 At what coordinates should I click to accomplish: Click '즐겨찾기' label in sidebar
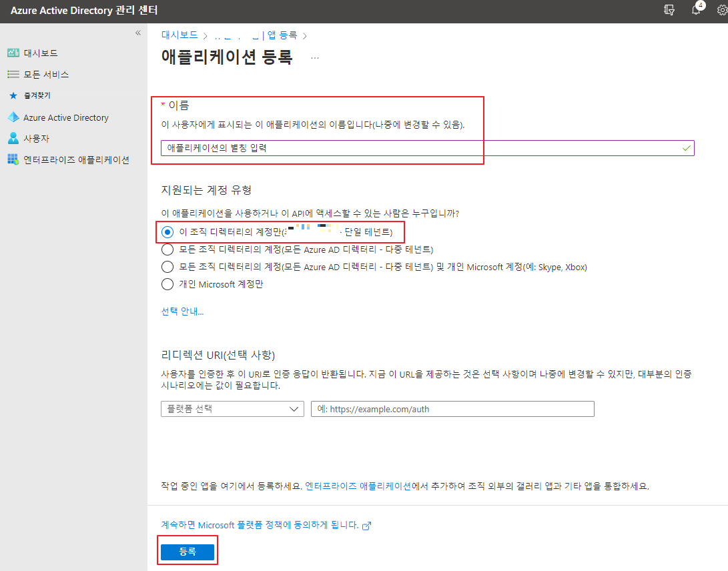coord(37,95)
